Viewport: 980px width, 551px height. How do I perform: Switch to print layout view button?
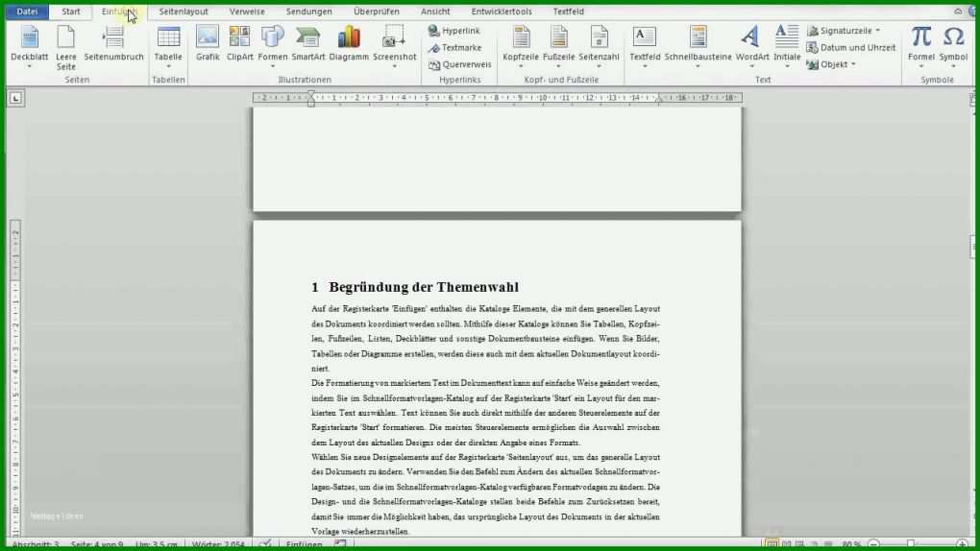tap(772, 544)
